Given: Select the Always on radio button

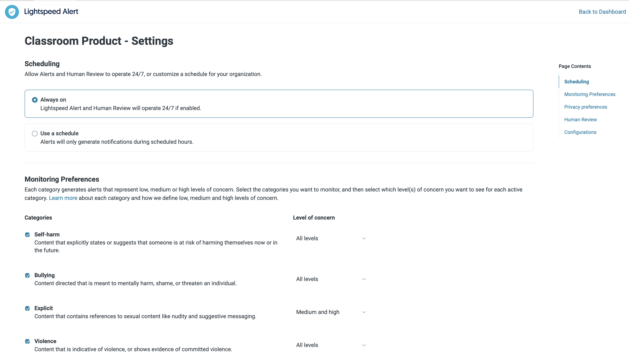Looking at the screenshot, I should click(x=35, y=100).
